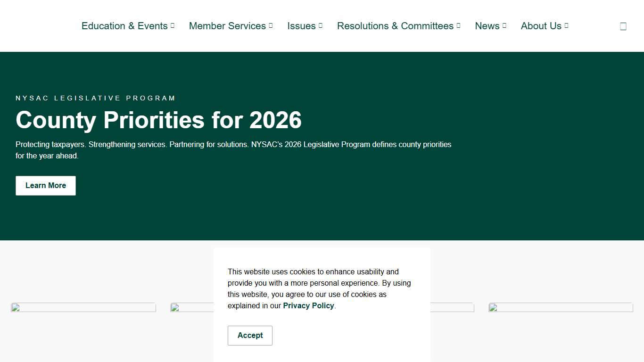
Task: Go to Resolutions & Committees menu
Action: 395,26
